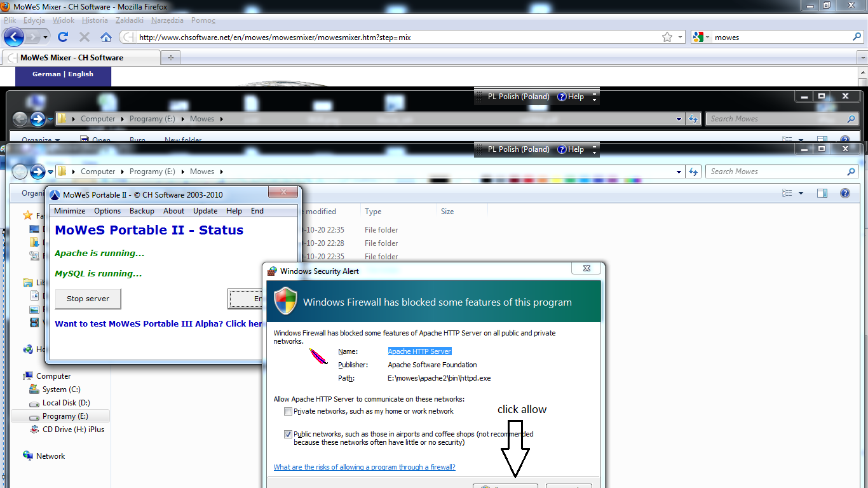The image size is (868, 488).
Task: Open About menu in MoWeS Portable
Action: coord(173,211)
